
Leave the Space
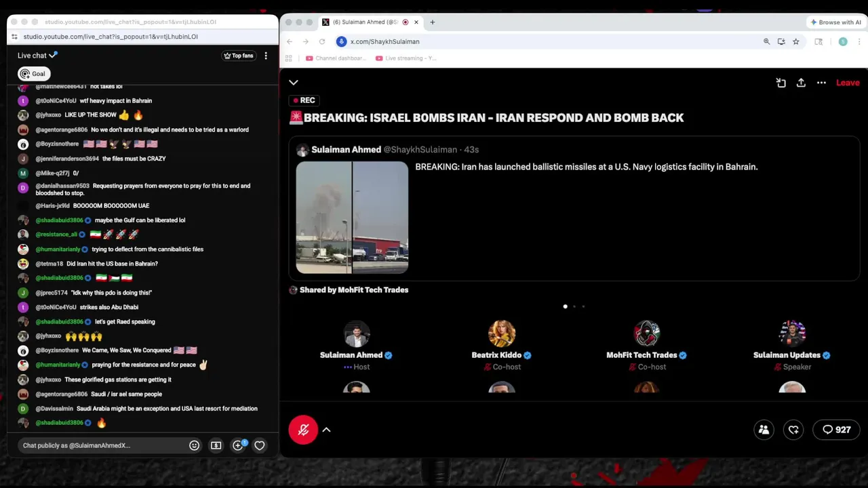coord(848,83)
